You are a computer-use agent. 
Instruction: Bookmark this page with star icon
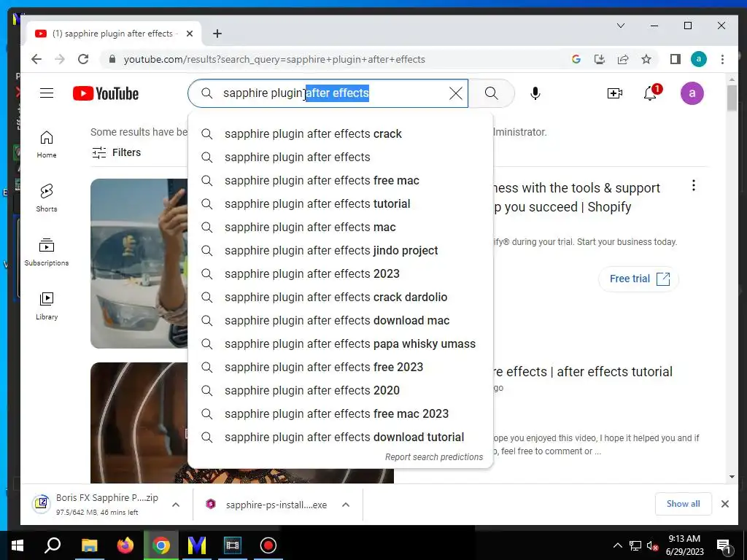[x=646, y=59]
